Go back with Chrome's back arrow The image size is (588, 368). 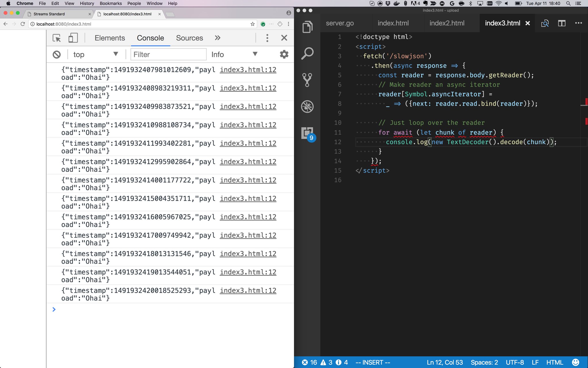point(5,24)
